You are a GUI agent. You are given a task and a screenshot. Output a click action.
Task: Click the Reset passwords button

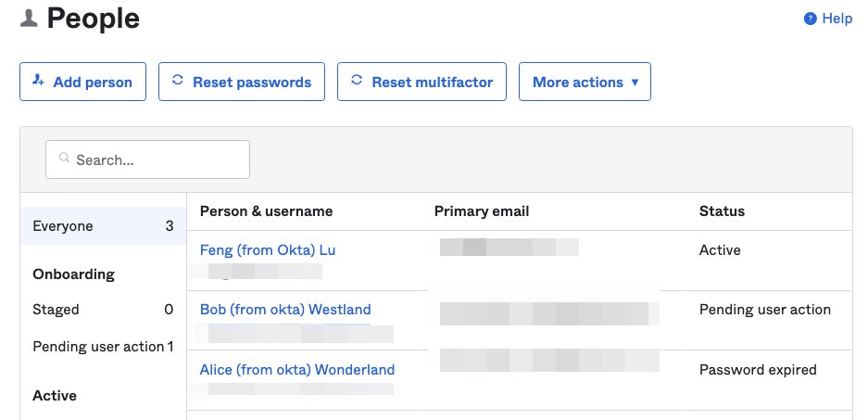click(242, 82)
